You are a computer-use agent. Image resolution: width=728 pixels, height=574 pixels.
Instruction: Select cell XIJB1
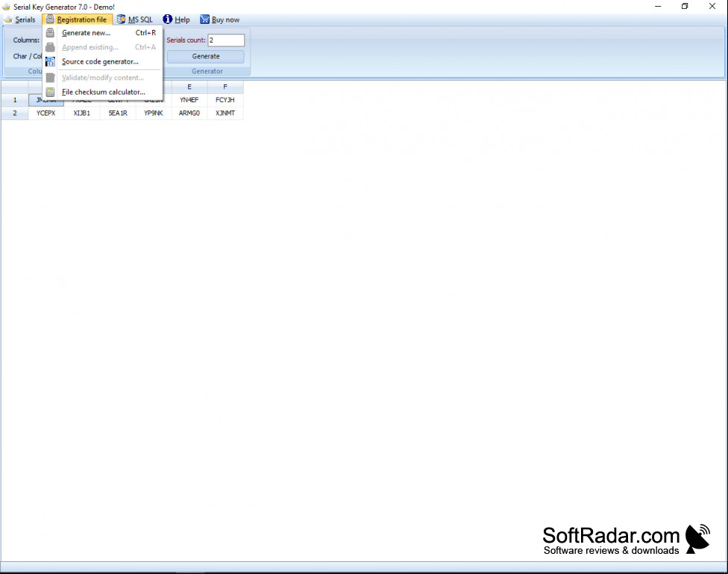click(82, 113)
